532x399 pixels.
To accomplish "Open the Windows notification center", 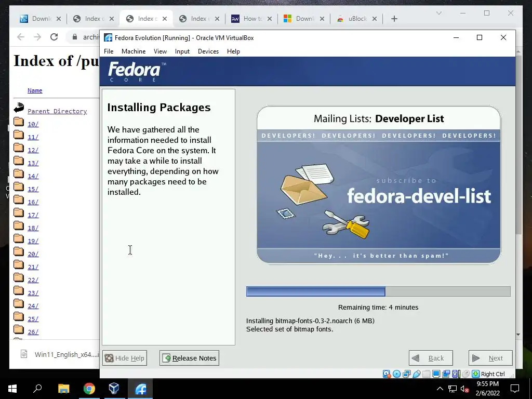I will coord(515,389).
